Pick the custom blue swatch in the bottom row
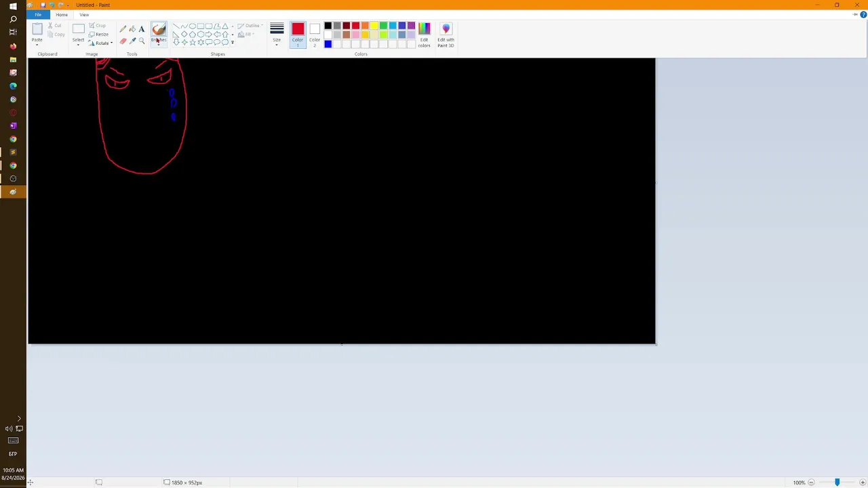This screenshot has width=868, height=488. 328,44
